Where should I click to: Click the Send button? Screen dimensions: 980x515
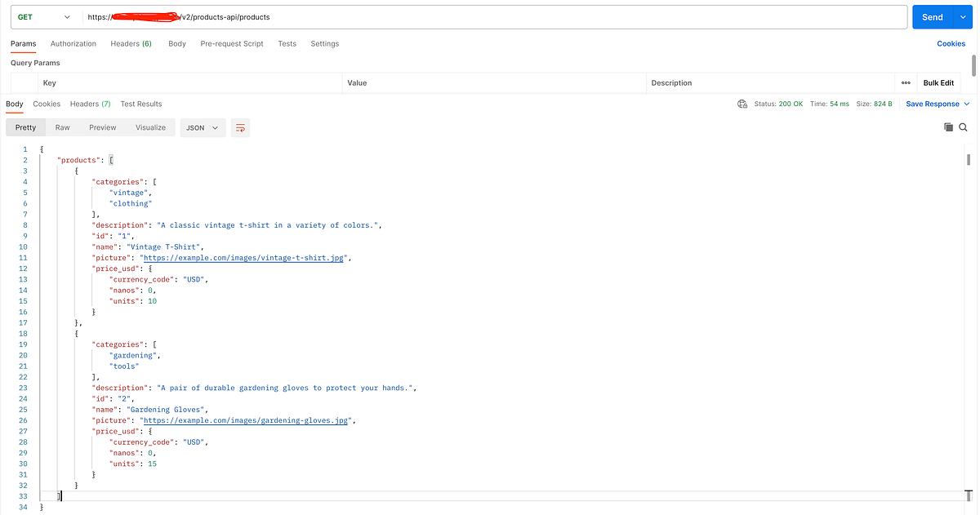932,16
